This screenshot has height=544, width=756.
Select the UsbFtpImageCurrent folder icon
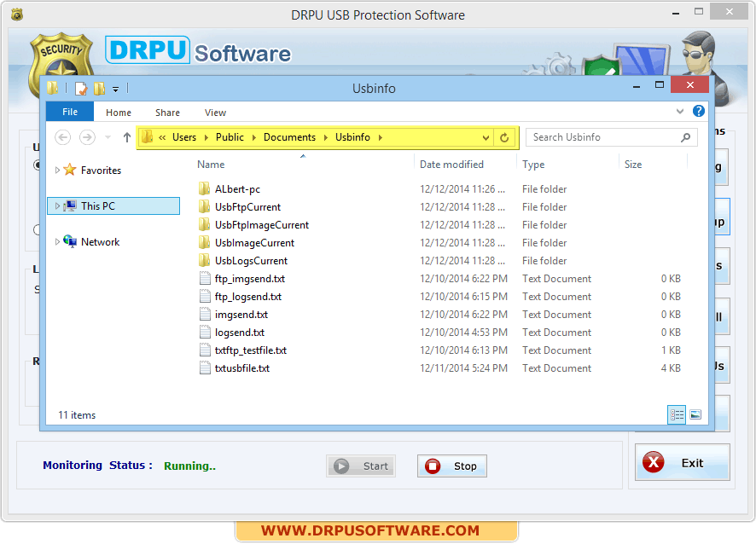pos(205,224)
